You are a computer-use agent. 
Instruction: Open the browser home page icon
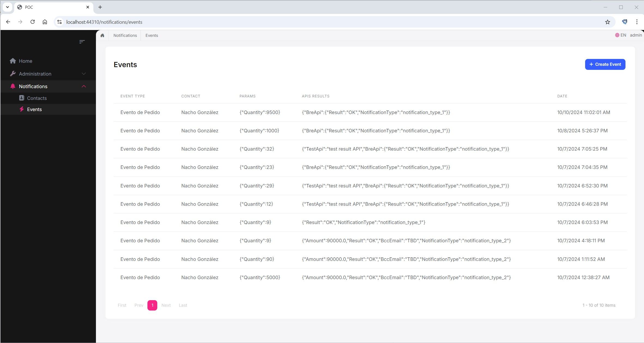point(45,22)
